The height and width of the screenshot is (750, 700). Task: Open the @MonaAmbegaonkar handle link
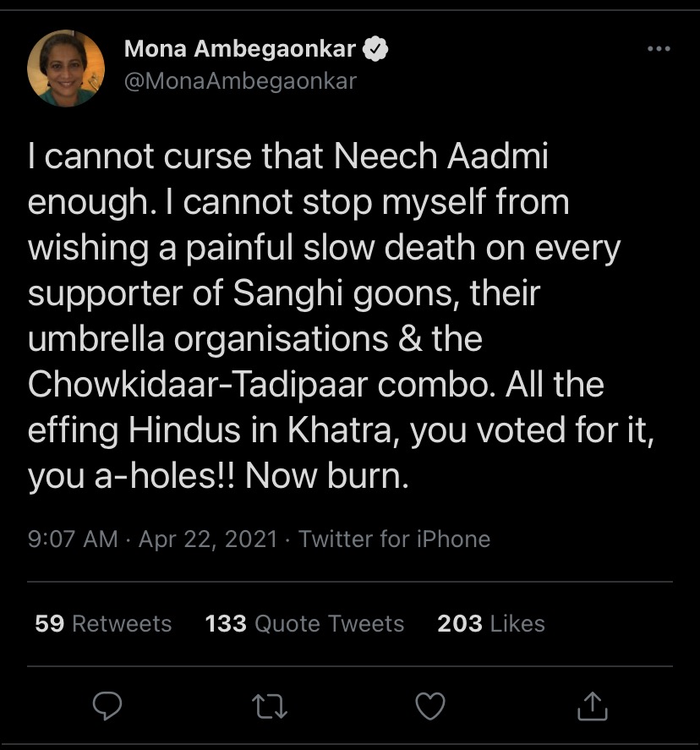click(239, 81)
